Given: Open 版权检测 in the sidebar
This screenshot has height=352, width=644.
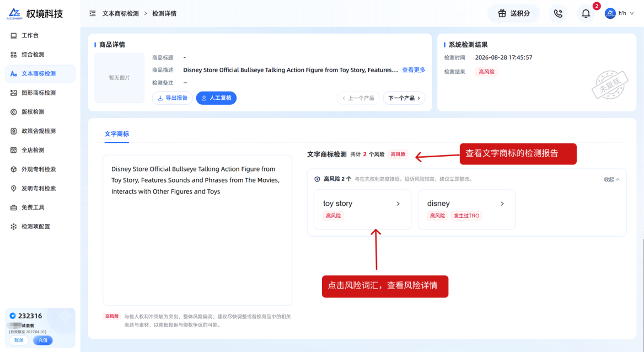Looking at the screenshot, I should tap(40, 112).
